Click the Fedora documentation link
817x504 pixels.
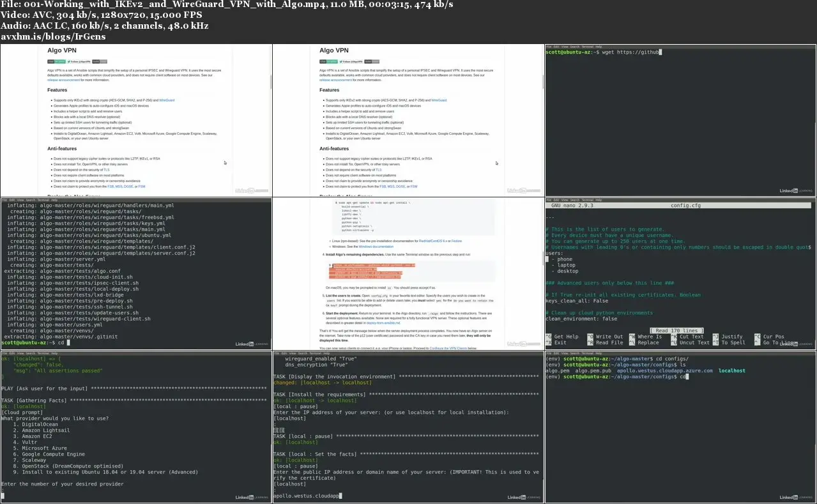pyautogui.click(x=457, y=241)
